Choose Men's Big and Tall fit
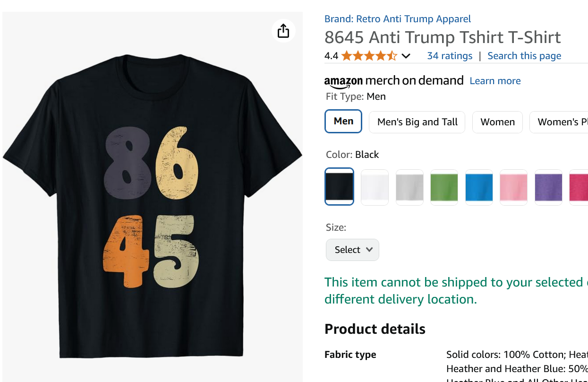This screenshot has width=588, height=382. click(x=417, y=122)
